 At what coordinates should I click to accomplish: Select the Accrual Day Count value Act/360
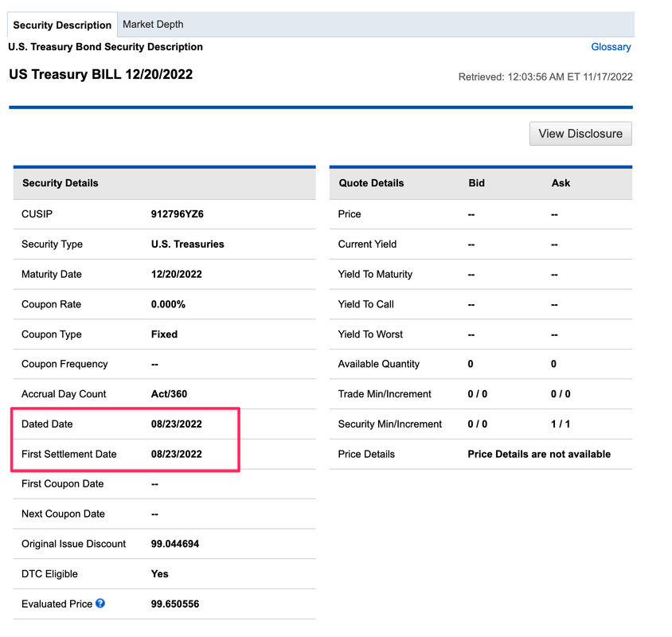point(169,393)
